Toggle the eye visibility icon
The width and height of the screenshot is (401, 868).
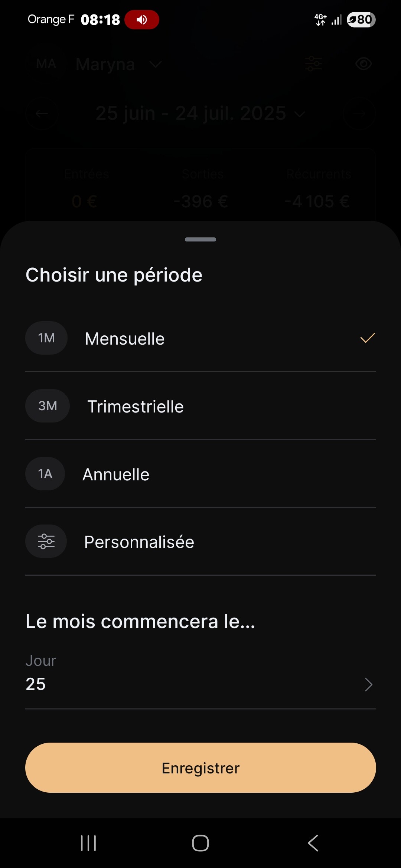pyautogui.click(x=363, y=64)
